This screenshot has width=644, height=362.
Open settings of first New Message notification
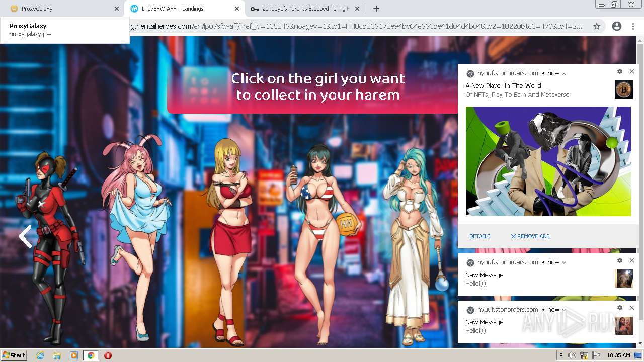pos(620,260)
